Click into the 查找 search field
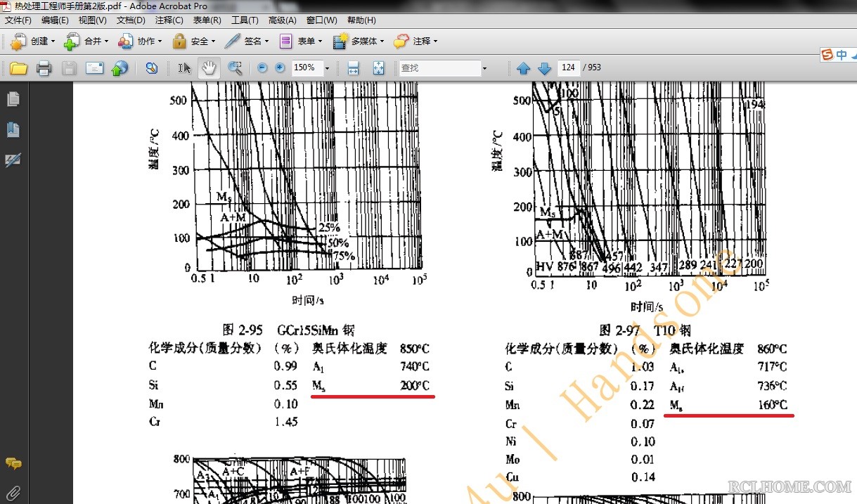This screenshot has height=504, width=857. 439,68
